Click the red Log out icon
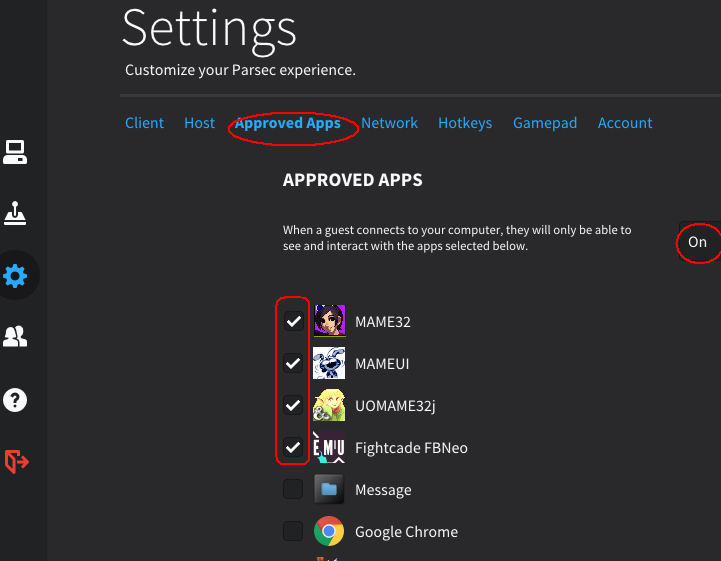This screenshot has height=561, width=721. point(17,461)
